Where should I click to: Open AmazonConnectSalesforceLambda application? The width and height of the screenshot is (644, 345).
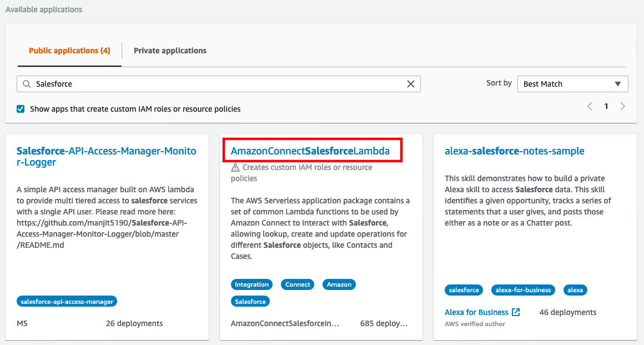pos(310,151)
